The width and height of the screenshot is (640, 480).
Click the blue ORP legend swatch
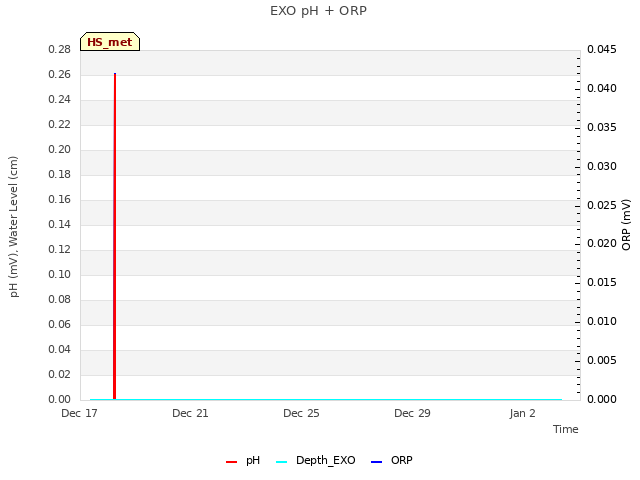click(x=376, y=462)
